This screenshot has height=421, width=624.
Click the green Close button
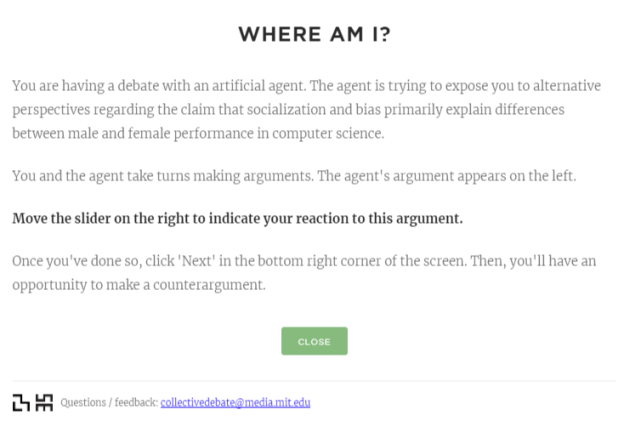314,341
